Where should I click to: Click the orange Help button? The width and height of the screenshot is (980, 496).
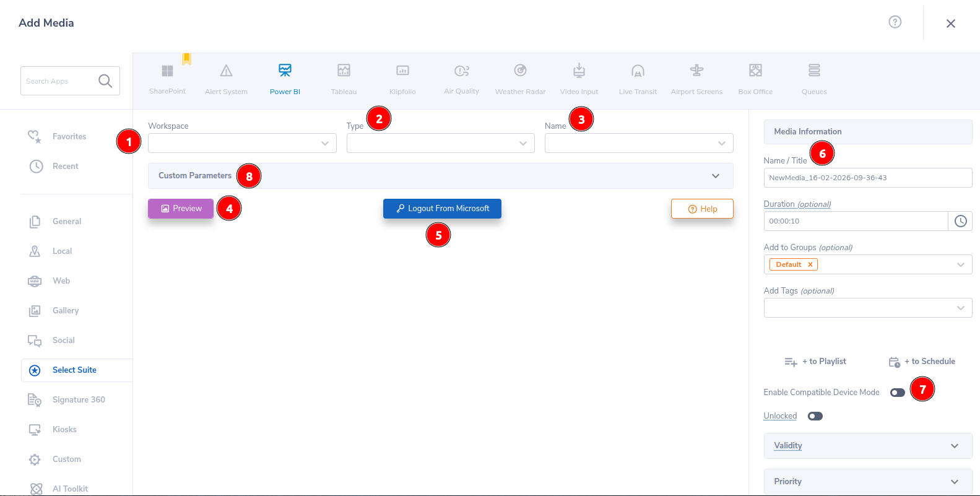pyautogui.click(x=702, y=209)
